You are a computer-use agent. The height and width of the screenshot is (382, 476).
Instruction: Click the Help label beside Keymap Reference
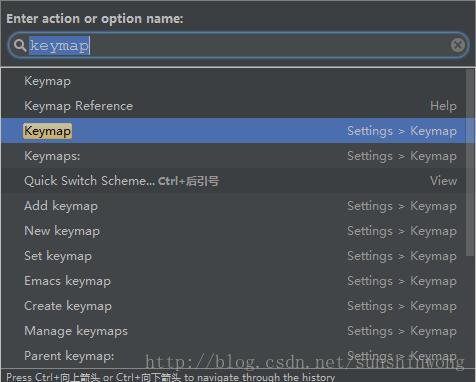click(443, 106)
